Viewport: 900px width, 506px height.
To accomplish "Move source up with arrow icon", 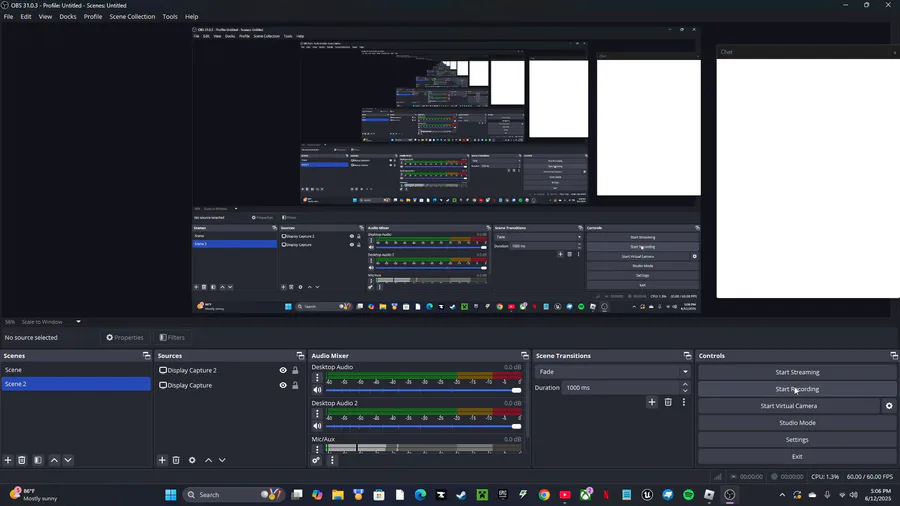I will point(208,460).
